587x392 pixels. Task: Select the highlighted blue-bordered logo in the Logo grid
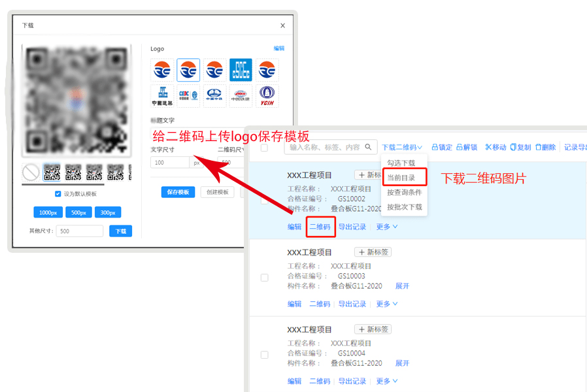tap(188, 70)
